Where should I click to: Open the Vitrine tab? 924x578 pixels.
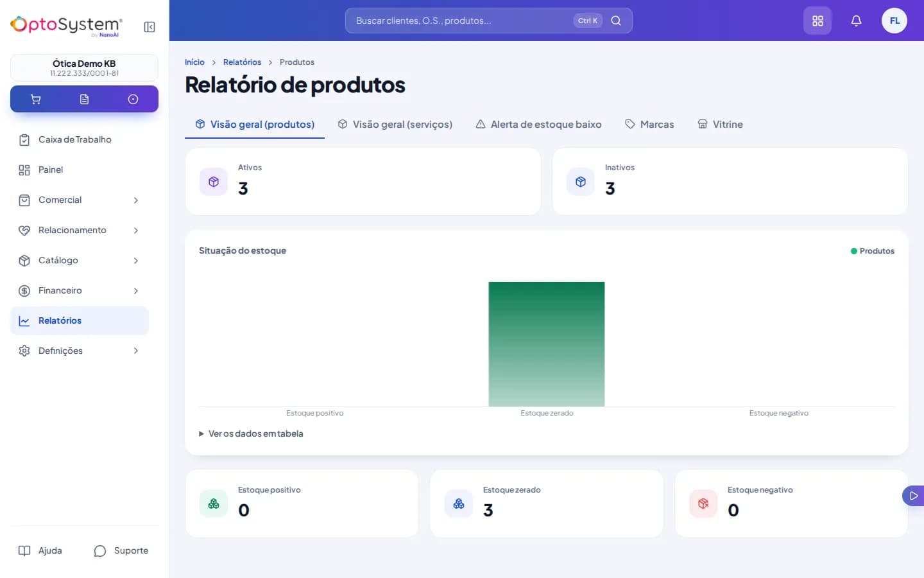point(720,124)
